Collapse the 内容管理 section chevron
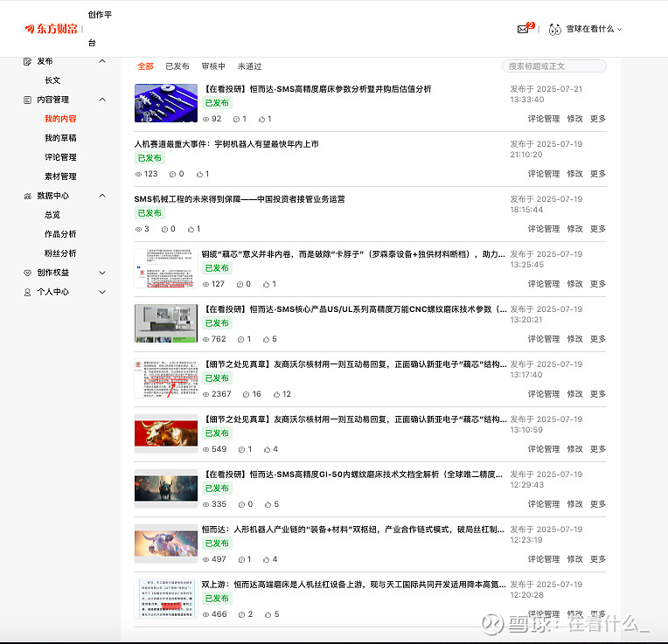 (102, 100)
